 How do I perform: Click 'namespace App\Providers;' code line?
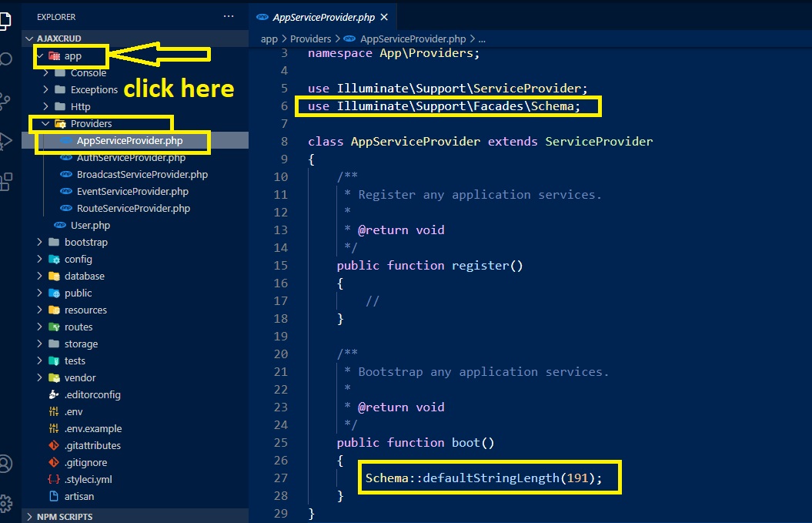(393, 53)
